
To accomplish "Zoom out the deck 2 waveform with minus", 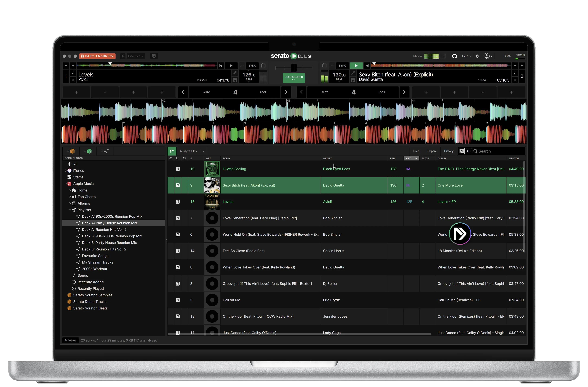I will pyautogui.click(x=515, y=66).
